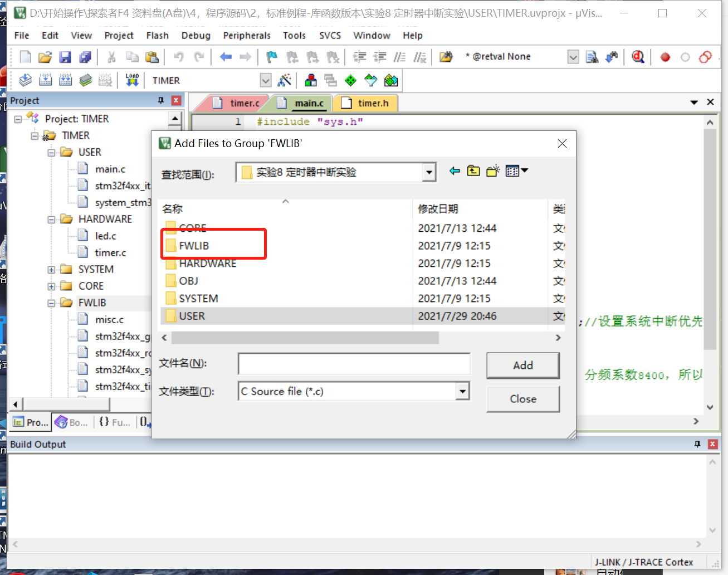The image size is (728, 575).
Task: Collapse the HARDWARE group in project tree
Action: 51,220
